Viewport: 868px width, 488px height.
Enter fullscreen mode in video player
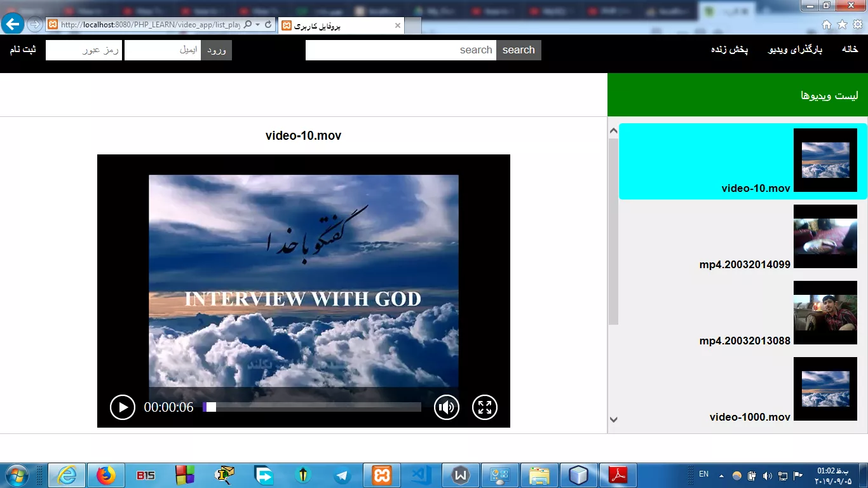(x=485, y=407)
